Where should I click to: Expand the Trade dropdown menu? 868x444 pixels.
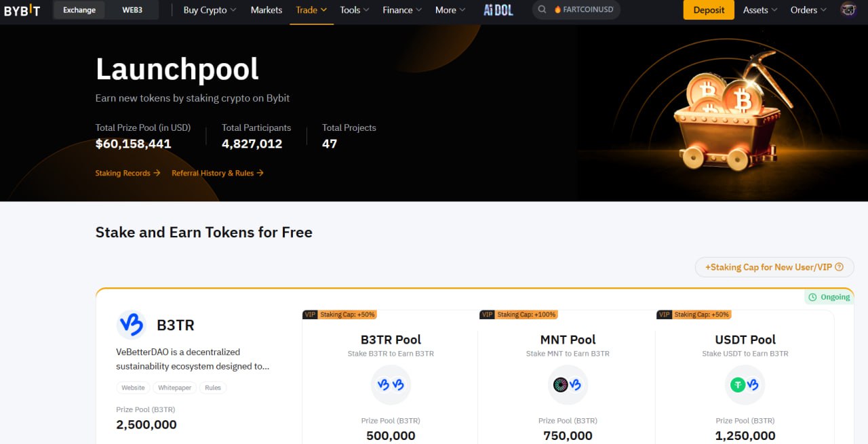[311, 10]
